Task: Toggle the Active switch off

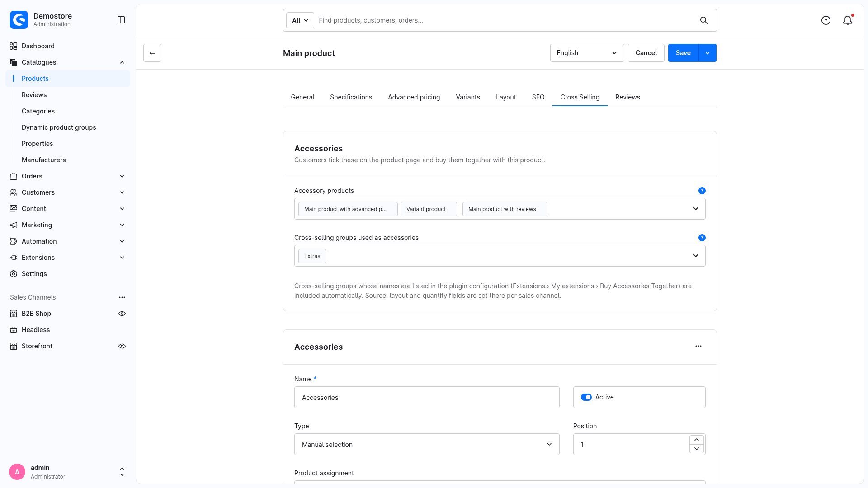Action: click(x=586, y=397)
